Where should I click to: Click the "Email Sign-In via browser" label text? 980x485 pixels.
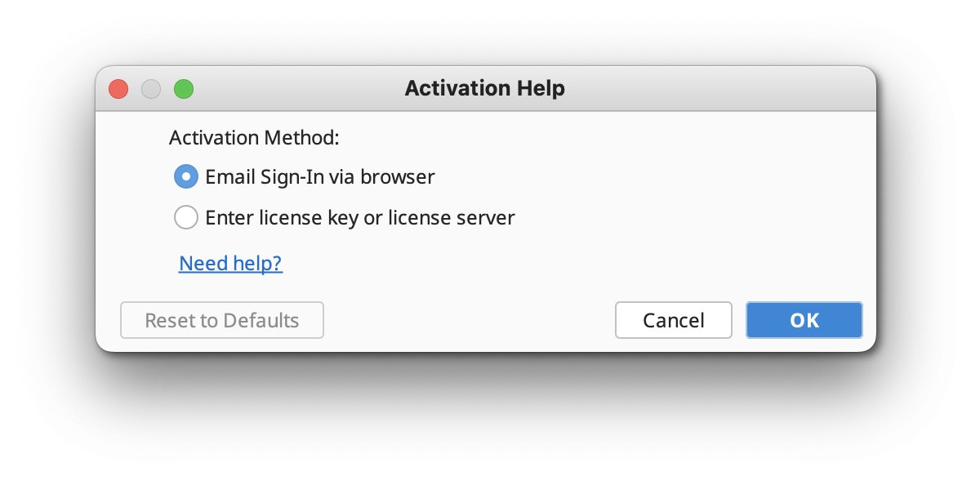tap(319, 176)
